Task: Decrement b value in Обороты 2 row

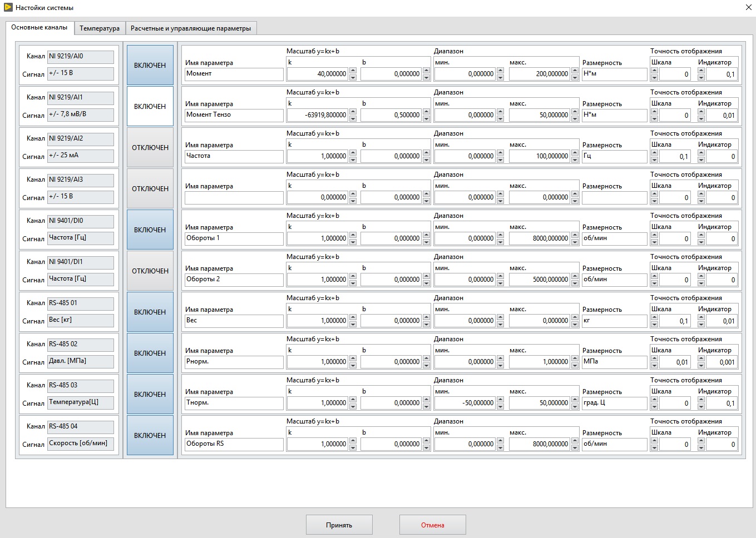Action: (x=426, y=282)
